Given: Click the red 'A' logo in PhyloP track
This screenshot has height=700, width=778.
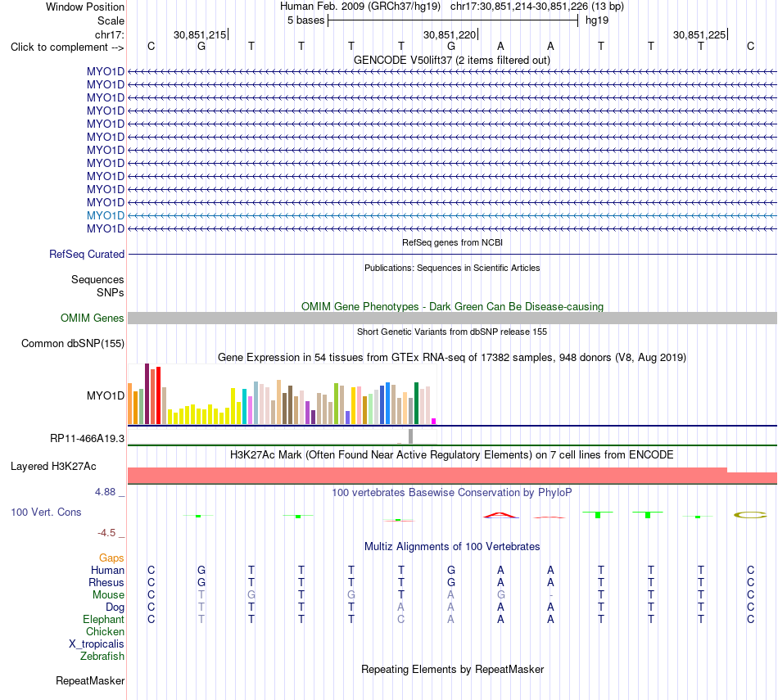Looking at the screenshot, I should click(x=500, y=515).
